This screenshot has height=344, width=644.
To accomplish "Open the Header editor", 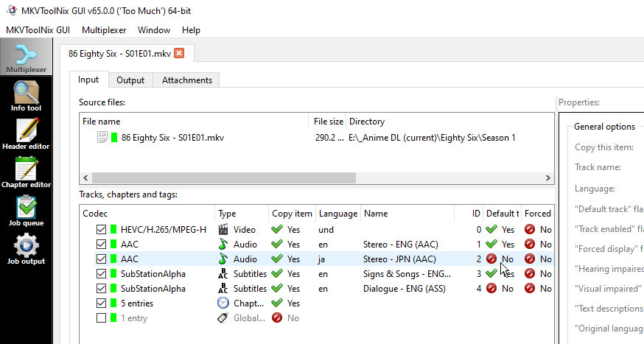I will tap(26, 135).
